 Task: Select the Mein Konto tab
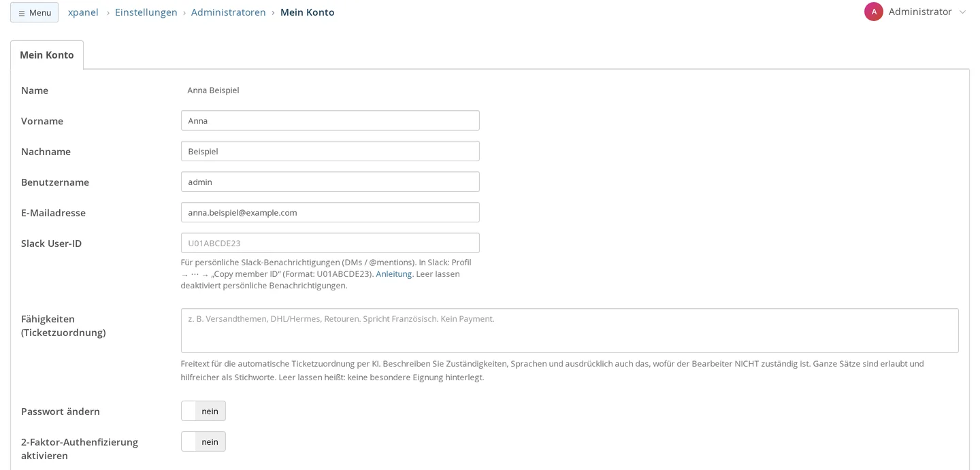coord(47,55)
